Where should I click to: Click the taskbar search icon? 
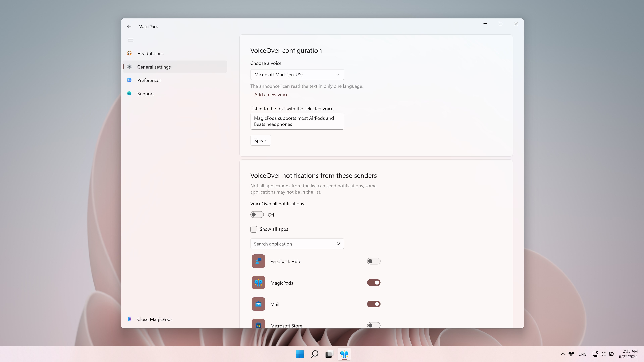(x=314, y=354)
